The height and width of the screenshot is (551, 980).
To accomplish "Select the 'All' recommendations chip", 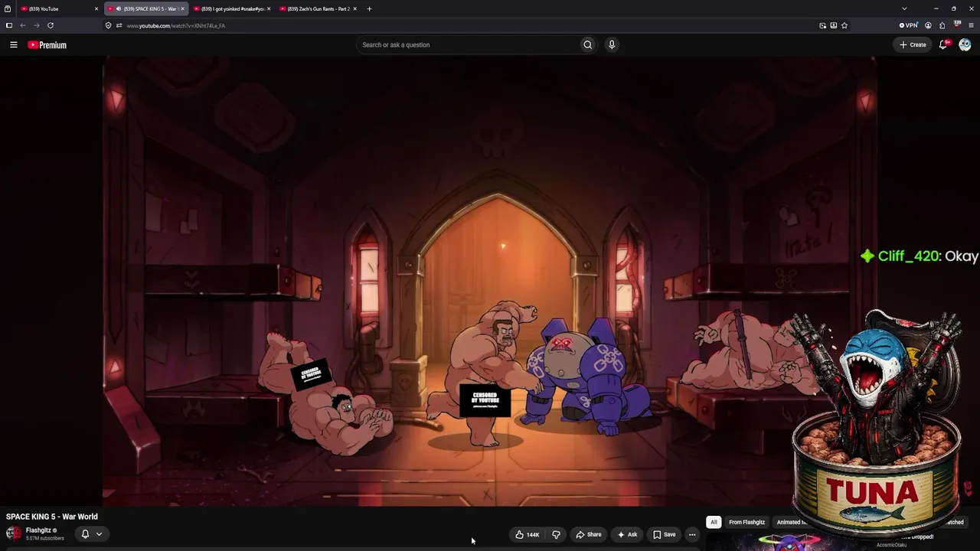I will click(x=714, y=522).
